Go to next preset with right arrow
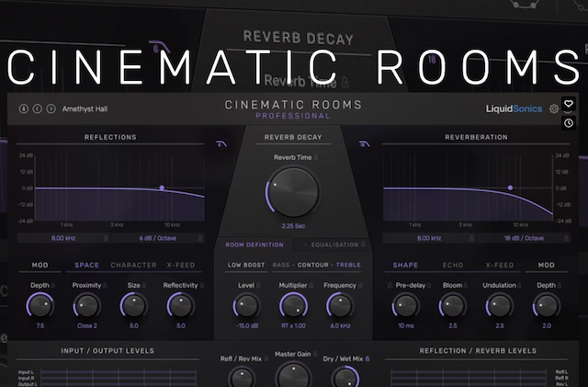This screenshot has height=387, width=588. pyautogui.click(x=51, y=108)
